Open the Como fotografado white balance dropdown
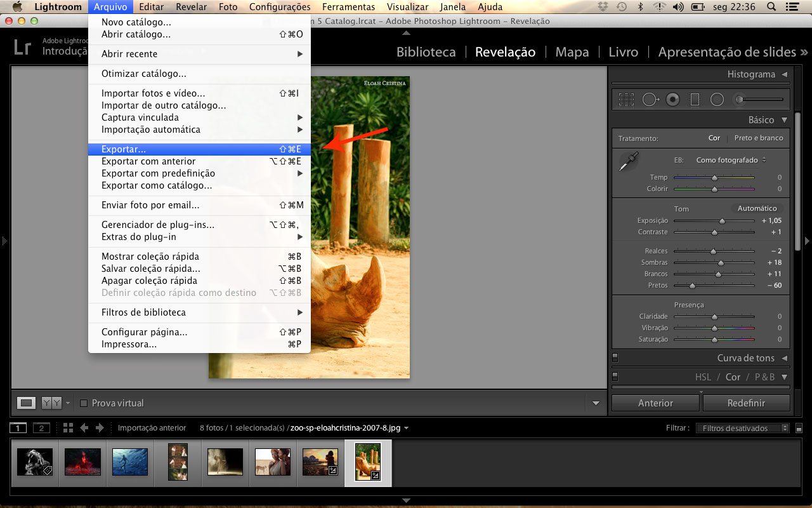The image size is (812, 508). coord(731,160)
